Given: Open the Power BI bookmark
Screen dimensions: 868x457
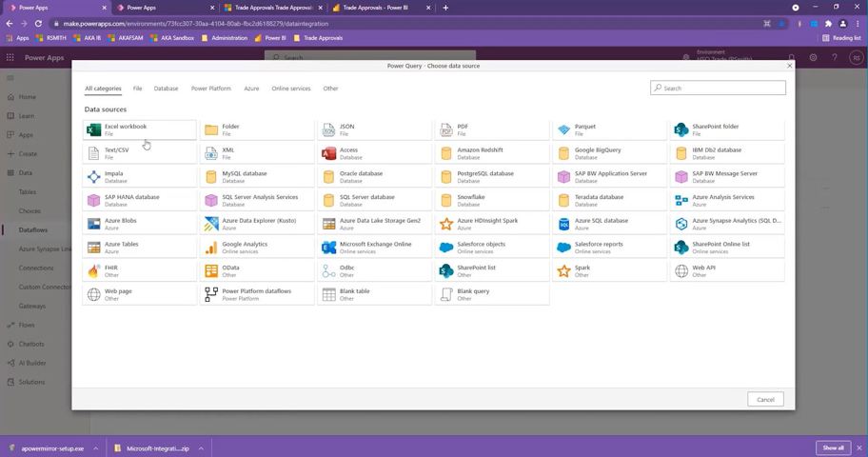Looking at the screenshot, I should point(270,38).
